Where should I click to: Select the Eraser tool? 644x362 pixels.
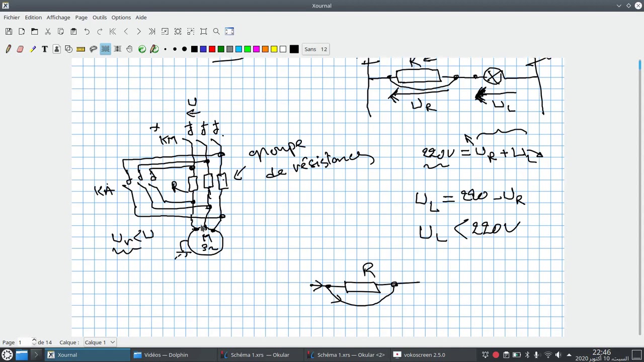pyautogui.click(x=20, y=49)
